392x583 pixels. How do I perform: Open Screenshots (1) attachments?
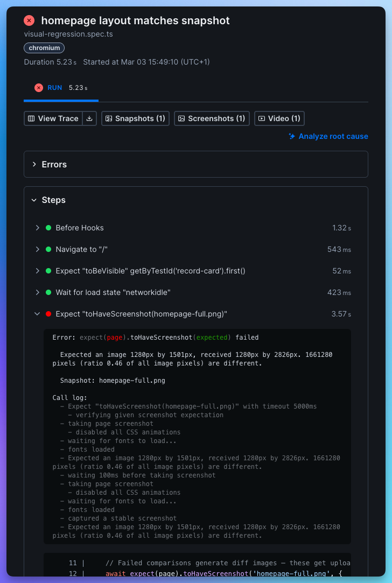[212, 118]
